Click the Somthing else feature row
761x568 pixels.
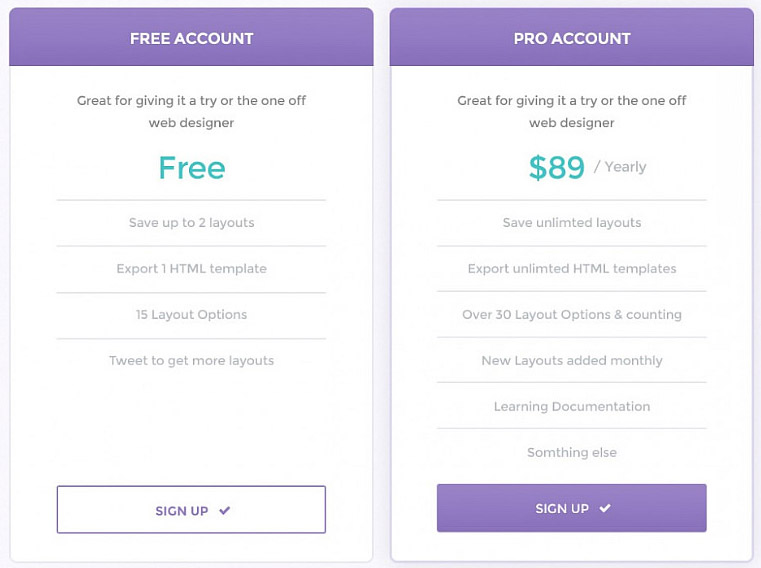[x=571, y=453]
